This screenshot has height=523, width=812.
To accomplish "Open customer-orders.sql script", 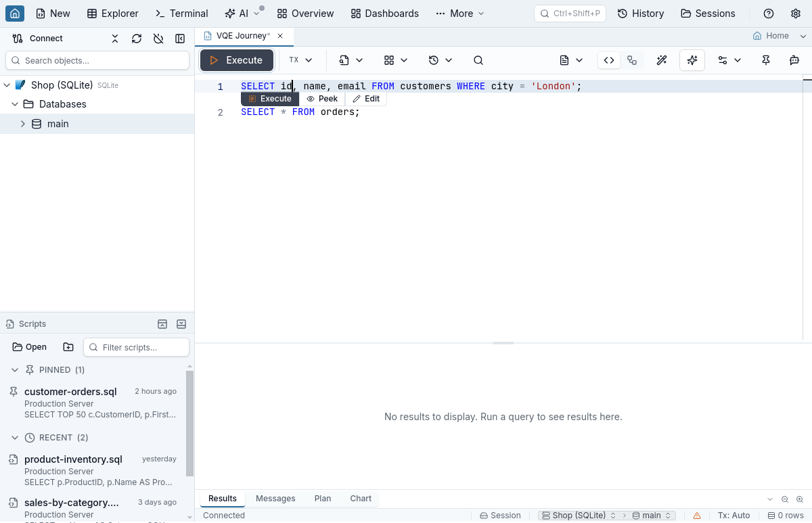I will click(x=94, y=403).
